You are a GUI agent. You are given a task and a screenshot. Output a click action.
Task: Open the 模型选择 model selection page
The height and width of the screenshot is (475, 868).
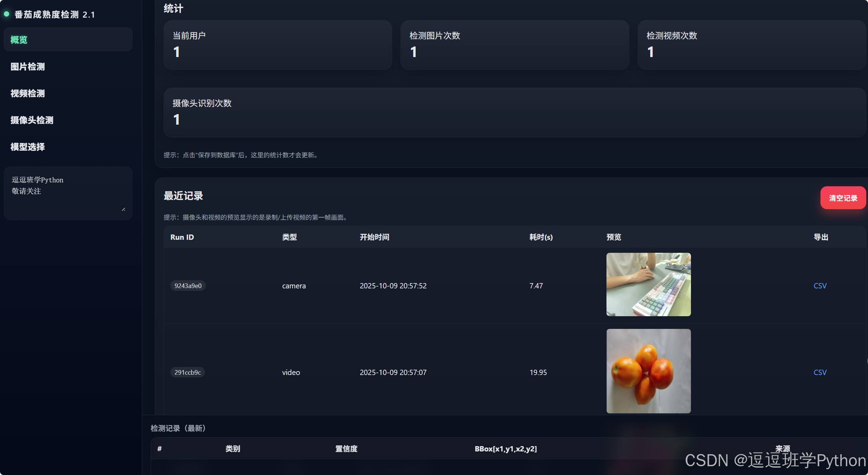(x=28, y=147)
